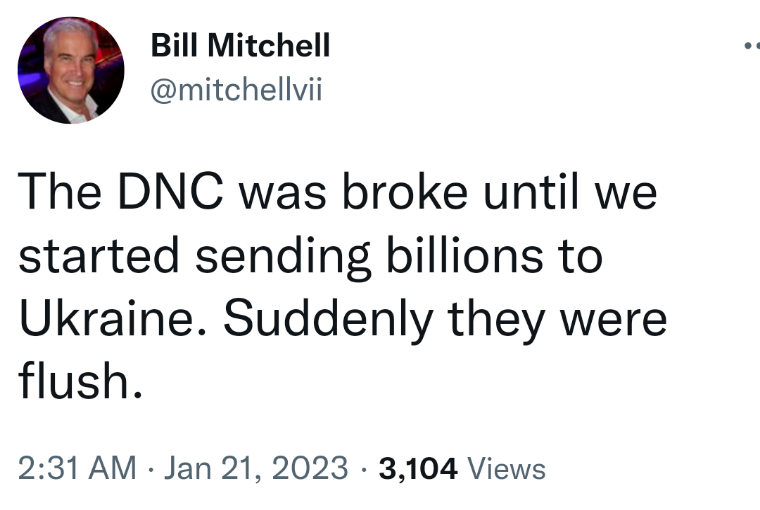Click the word Suddenly in tweet body
The width and height of the screenshot is (760, 510).
coord(328,321)
